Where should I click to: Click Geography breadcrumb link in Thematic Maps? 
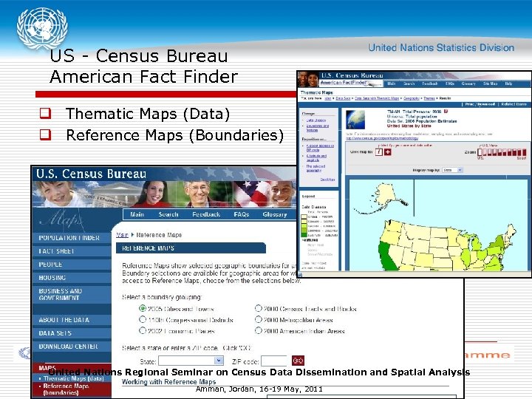tap(412, 98)
